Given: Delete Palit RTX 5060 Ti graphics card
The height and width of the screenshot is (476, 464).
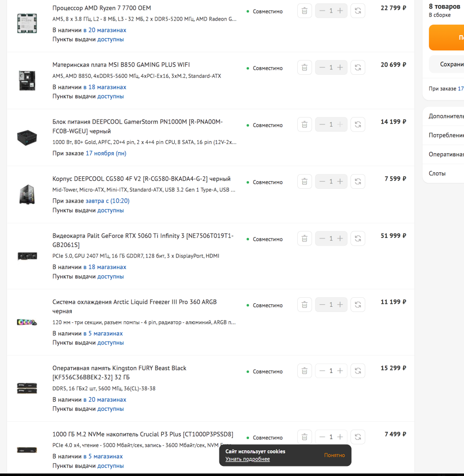Looking at the screenshot, I should [x=304, y=239].
